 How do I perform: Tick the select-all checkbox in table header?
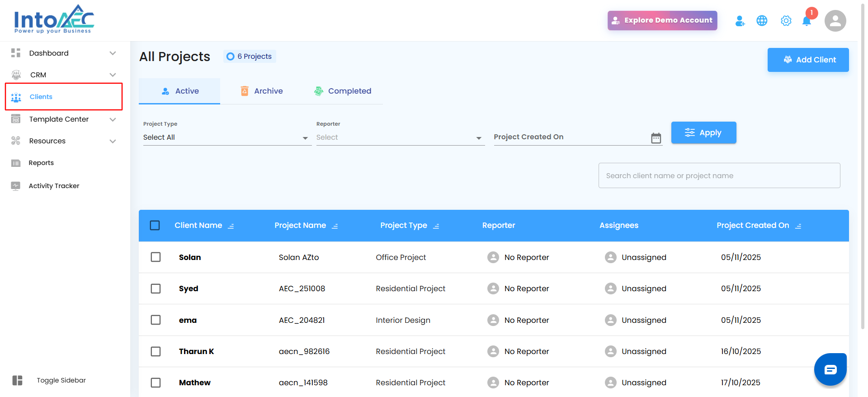[x=155, y=225]
